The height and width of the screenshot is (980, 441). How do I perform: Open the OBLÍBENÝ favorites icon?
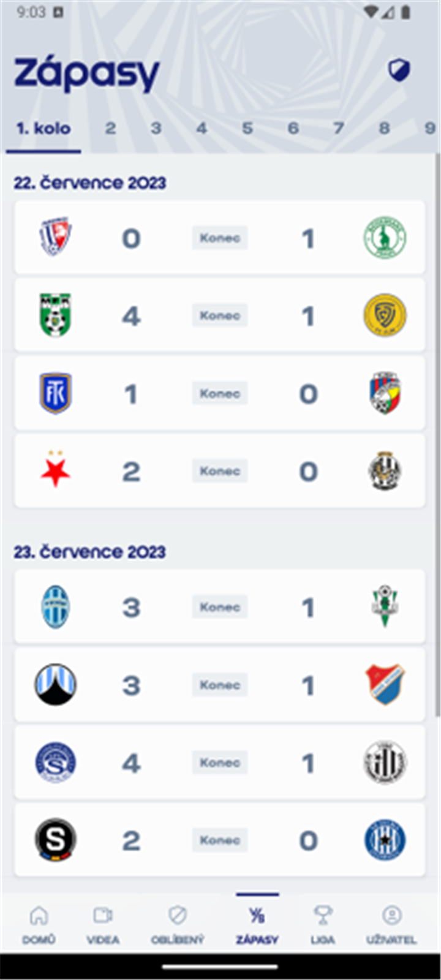[176, 916]
